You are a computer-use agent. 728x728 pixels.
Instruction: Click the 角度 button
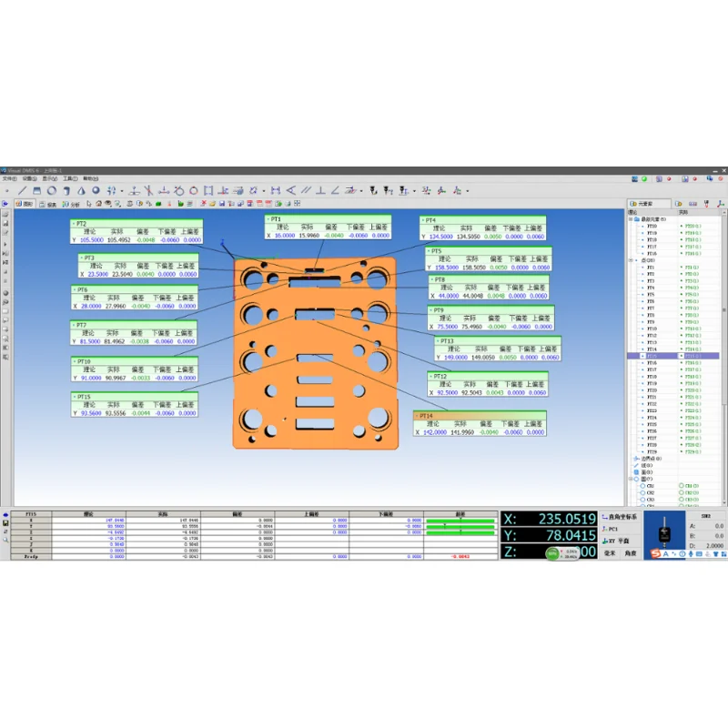631,553
